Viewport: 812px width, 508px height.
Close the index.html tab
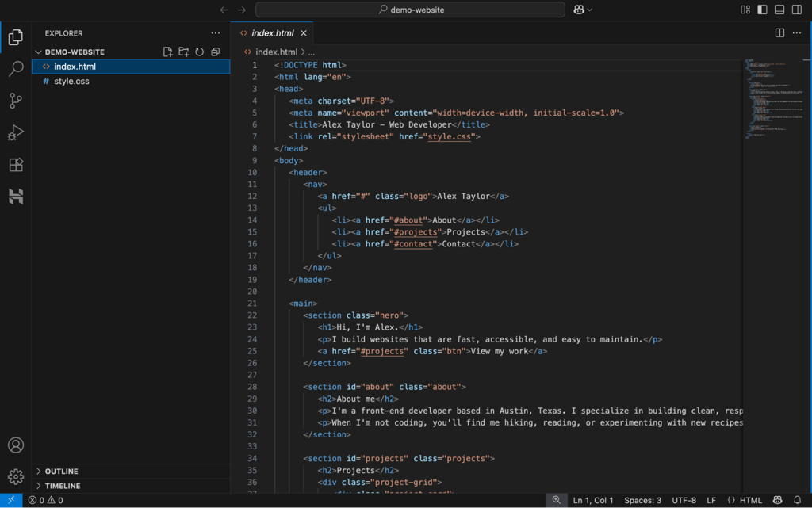[x=304, y=33]
